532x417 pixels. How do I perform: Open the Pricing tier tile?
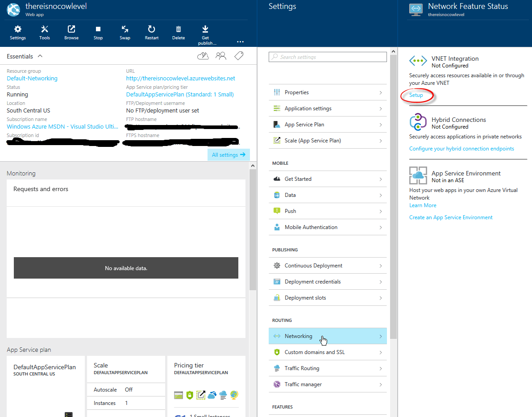206,386
